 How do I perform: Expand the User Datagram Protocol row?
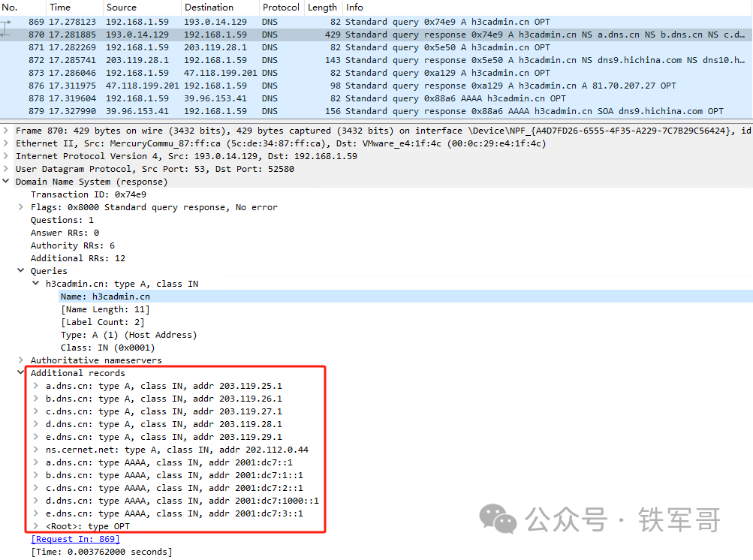[x=6, y=169]
